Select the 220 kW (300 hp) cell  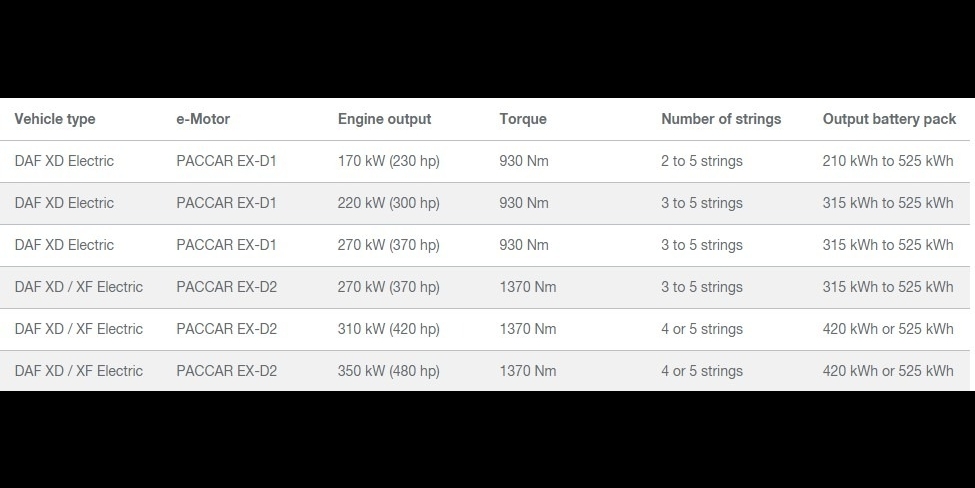pos(388,203)
